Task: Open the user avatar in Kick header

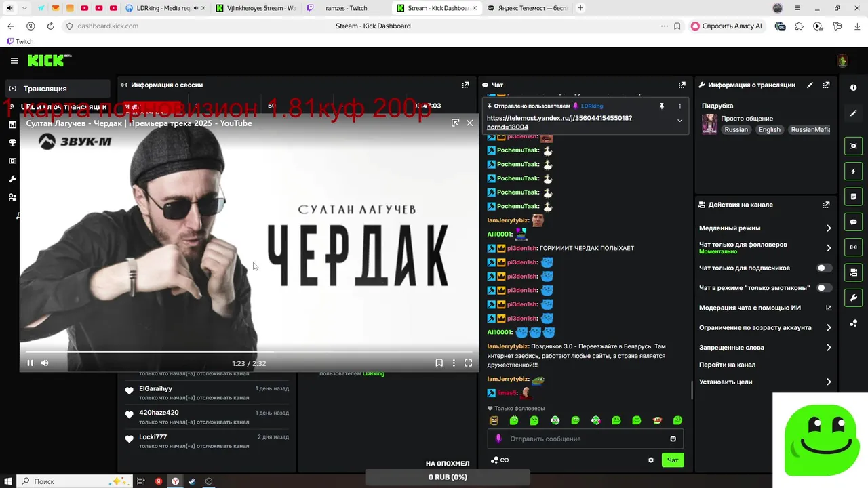Action: 842,61
